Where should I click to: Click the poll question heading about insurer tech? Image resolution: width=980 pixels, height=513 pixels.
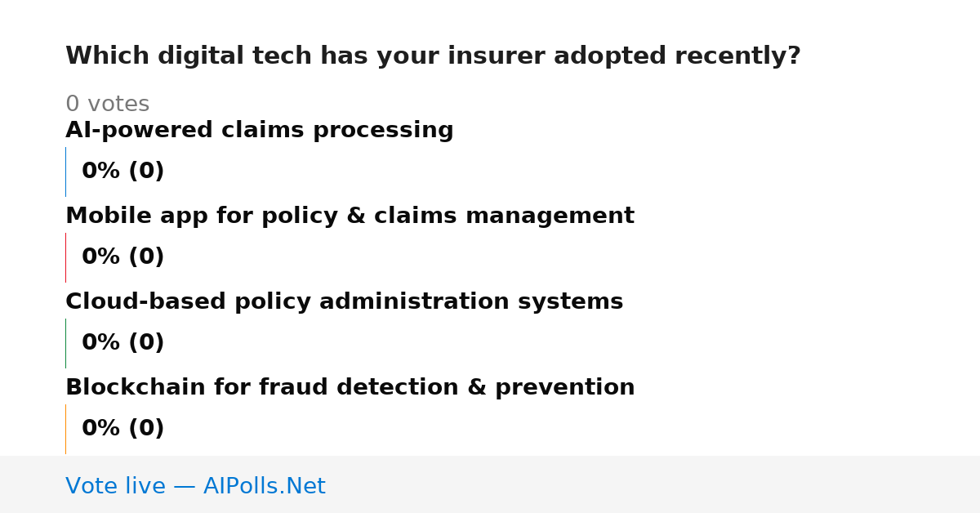[x=433, y=56]
